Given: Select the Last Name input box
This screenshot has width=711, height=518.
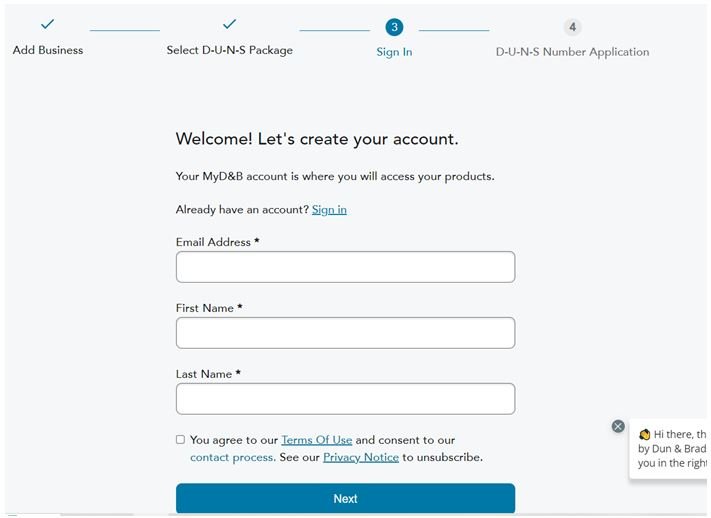Looking at the screenshot, I should pyautogui.click(x=345, y=399).
